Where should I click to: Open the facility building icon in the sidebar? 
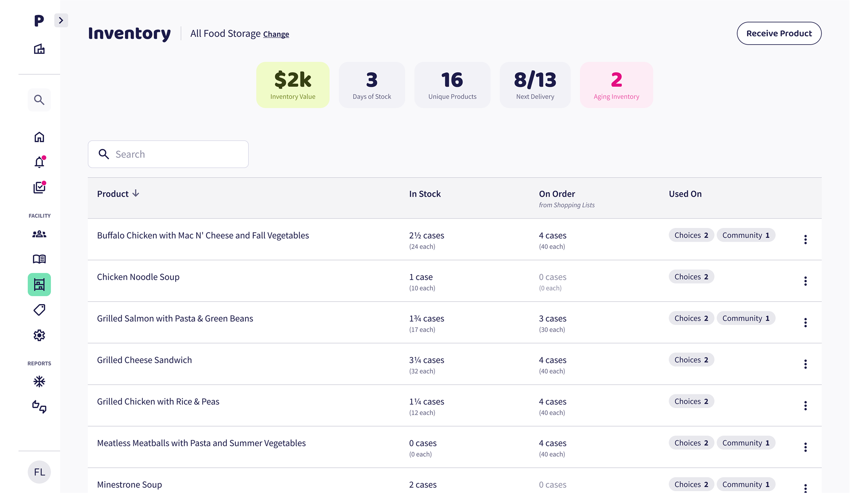[39, 49]
